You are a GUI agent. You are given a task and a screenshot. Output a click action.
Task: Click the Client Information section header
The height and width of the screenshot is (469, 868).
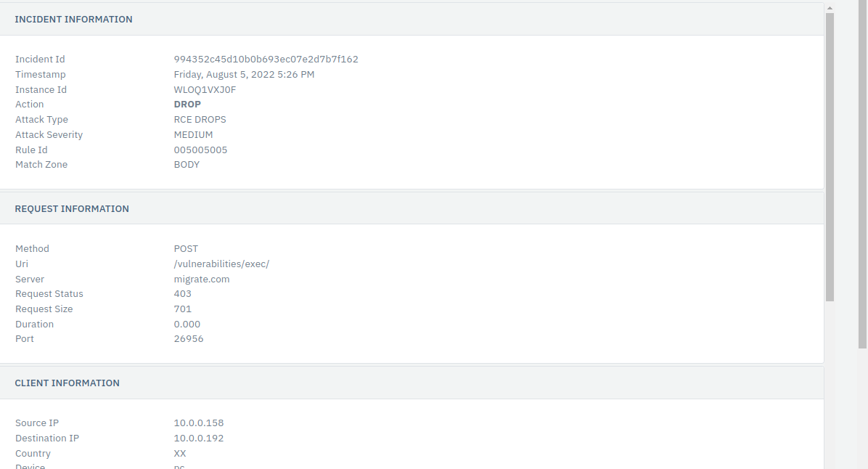pyautogui.click(x=67, y=383)
